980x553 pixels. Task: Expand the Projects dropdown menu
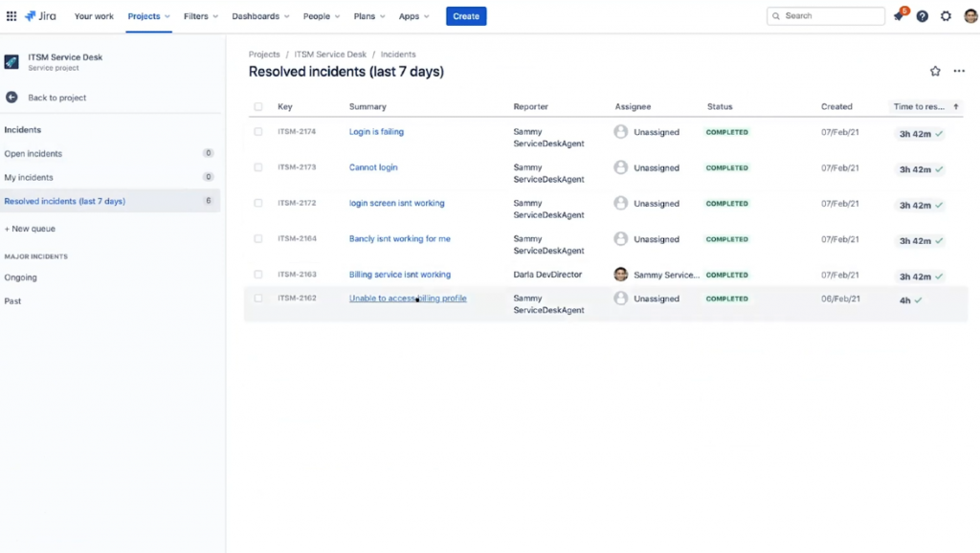[x=148, y=16]
